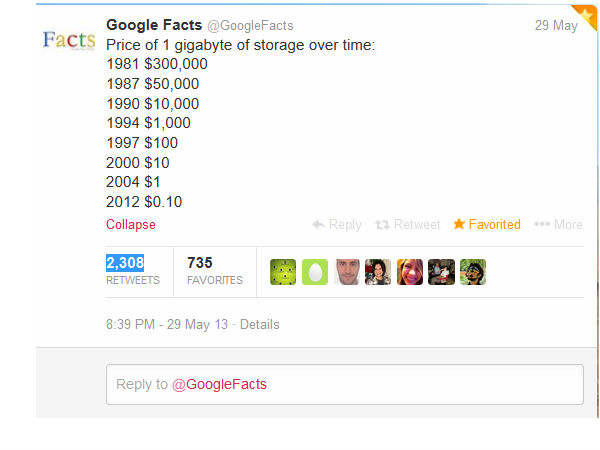Click the @GoogleFacts handle in header

tap(250, 26)
